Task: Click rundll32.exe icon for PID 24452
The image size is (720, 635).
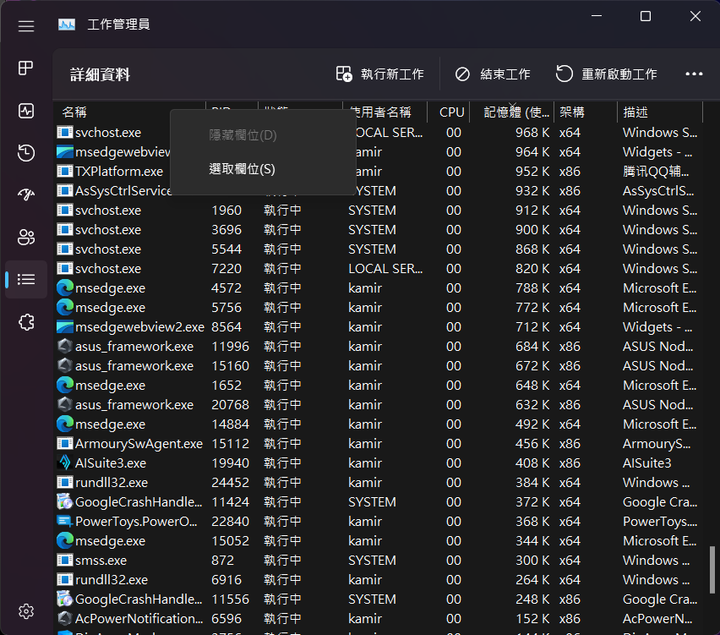Action: pyautogui.click(x=65, y=483)
